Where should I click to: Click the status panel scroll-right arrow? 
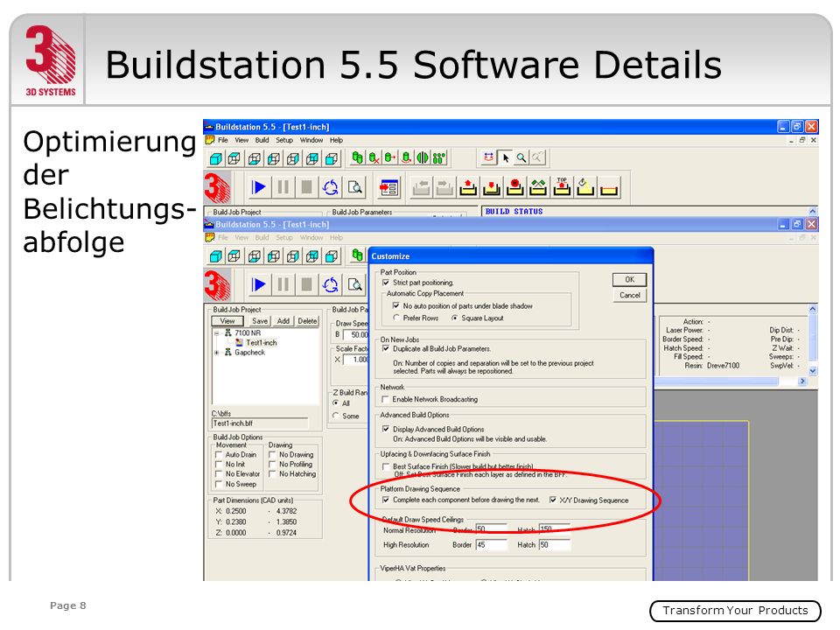802,381
